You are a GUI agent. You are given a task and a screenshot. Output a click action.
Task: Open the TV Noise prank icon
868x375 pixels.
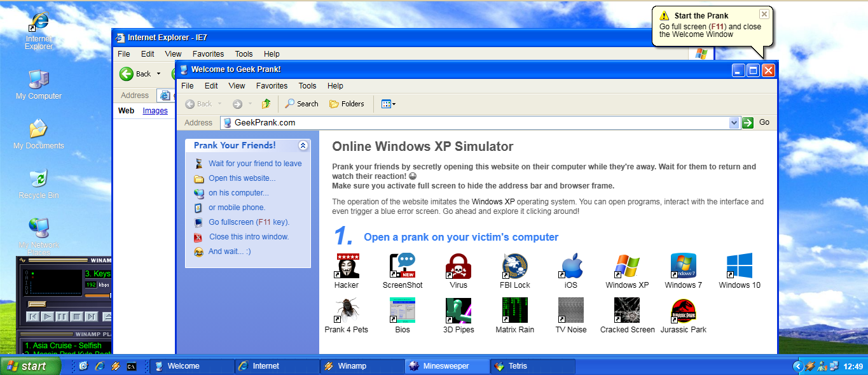[x=571, y=315]
